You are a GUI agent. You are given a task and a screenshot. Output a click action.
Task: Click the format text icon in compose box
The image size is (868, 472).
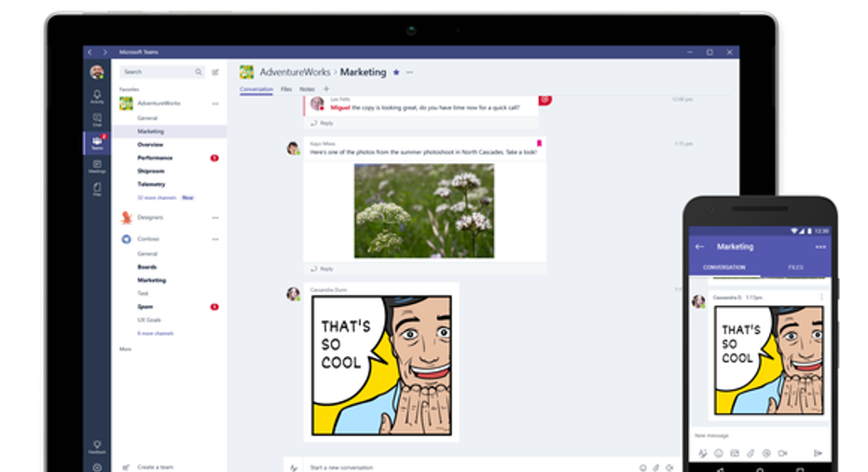point(294,467)
